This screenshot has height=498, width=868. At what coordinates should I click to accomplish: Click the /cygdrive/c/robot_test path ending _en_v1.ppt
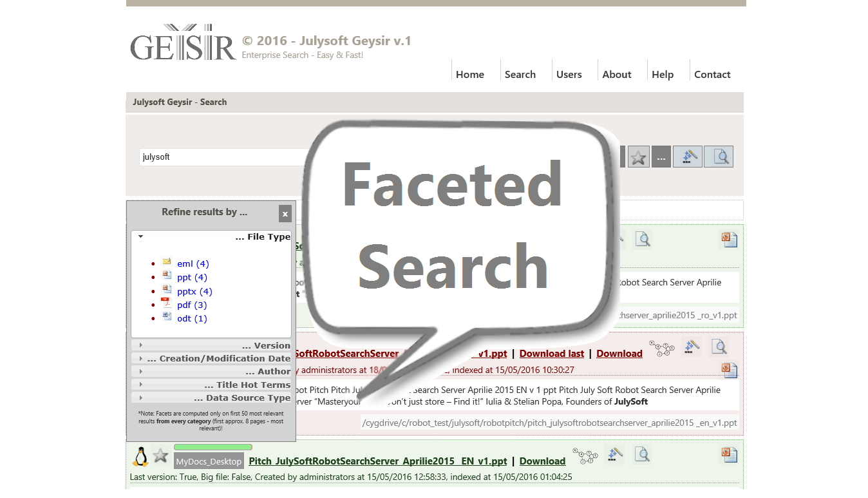pyautogui.click(x=550, y=423)
